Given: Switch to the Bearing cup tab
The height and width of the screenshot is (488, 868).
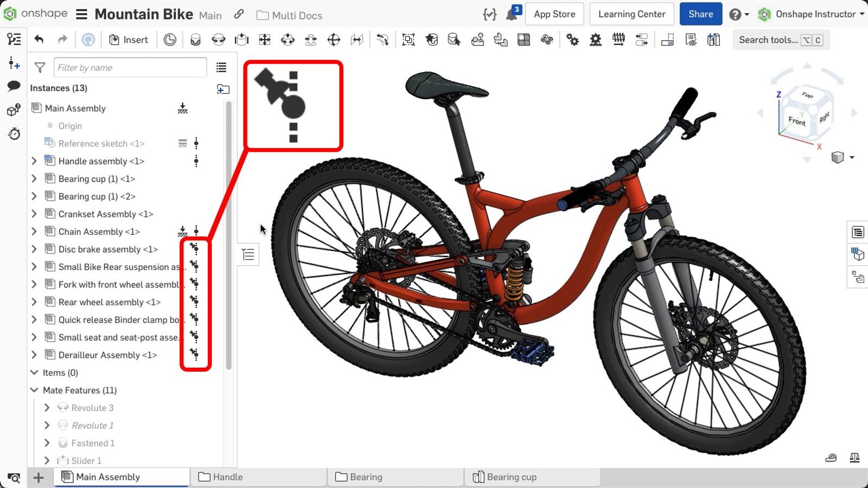Looking at the screenshot, I should tap(510, 477).
